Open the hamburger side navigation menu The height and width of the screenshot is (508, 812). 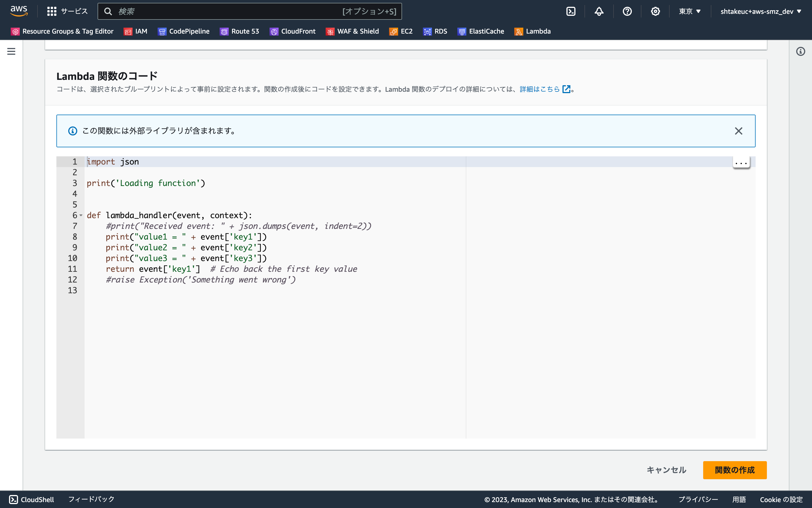coord(11,51)
